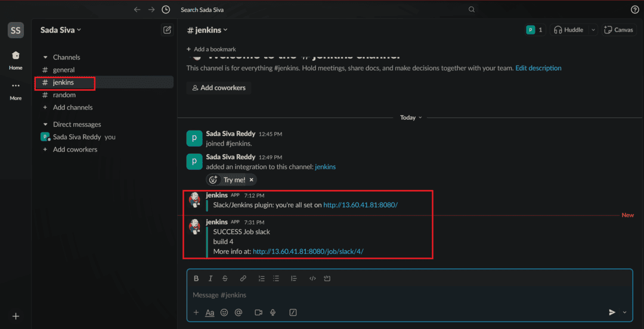This screenshot has width=644, height=329.
Task: Toggle bold formatting in composer
Action: pos(196,278)
